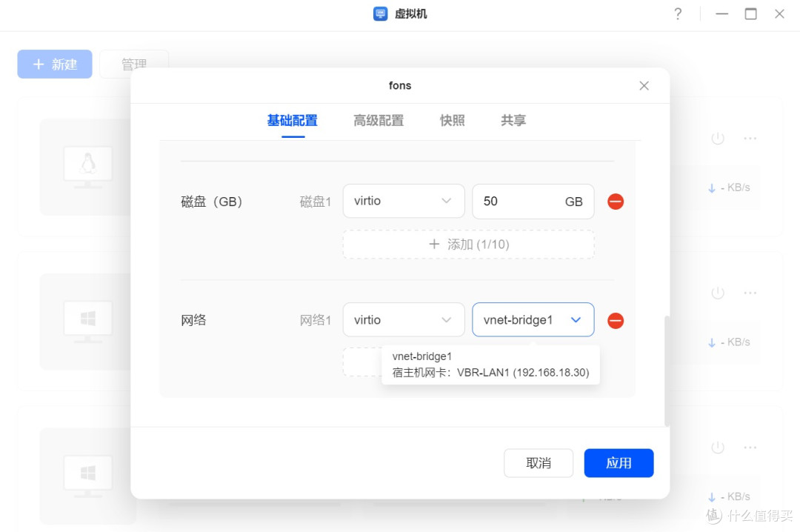The width and height of the screenshot is (800, 532).
Task: Expand the disk 1 virtio bus dropdown
Action: pyautogui.click(x=403, y=202)
